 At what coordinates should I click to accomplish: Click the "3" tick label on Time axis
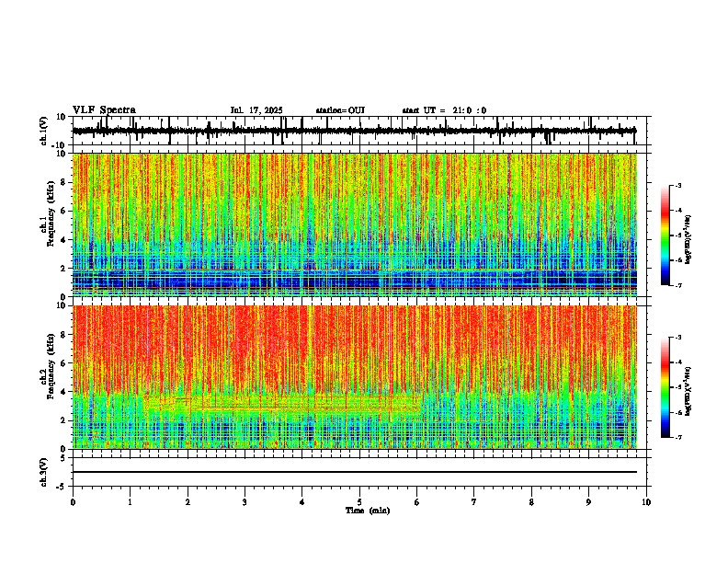[x=245, y=502]
